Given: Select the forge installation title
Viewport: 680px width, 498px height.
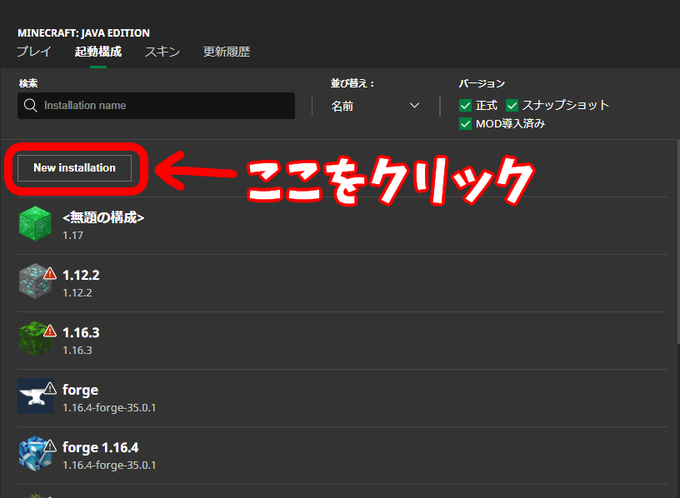Looking at the screenshot, I should pyautogui.click(x=80, y=390).
